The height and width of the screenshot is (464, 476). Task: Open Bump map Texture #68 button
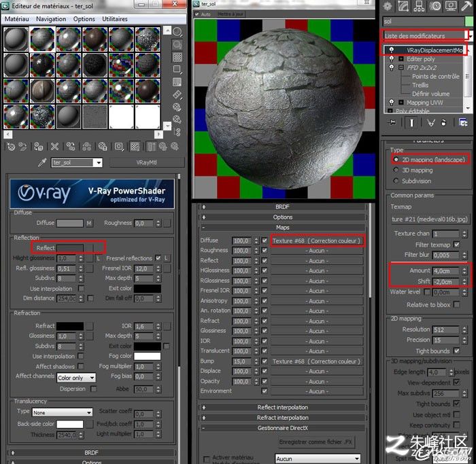click(x=317, y=361)
